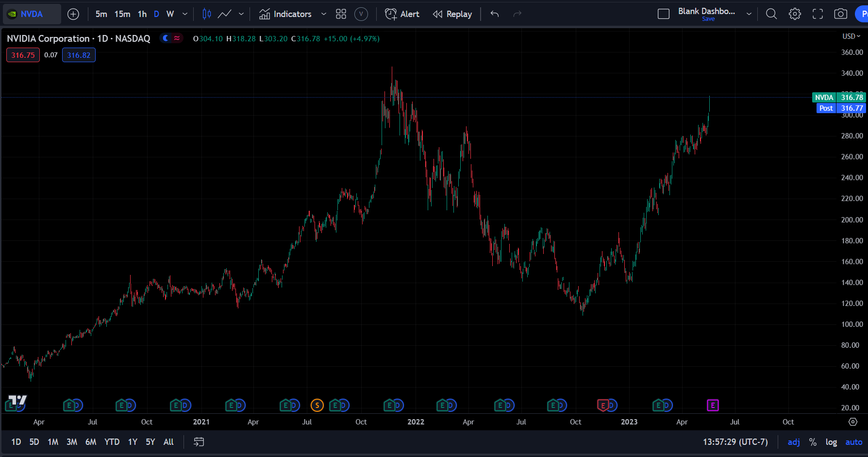The width and height of the screenshot is (868, 457).
Task: Undo the last chart action
Action: coord(495,14)
